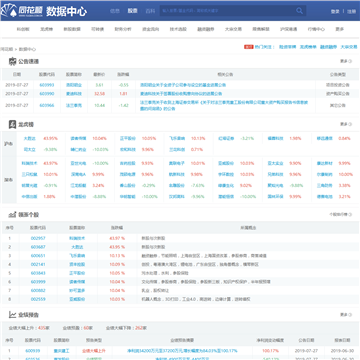Click the 深南电A stock in 龙虎榜
Viewport: 360px width, 360px height.
coord(77,174)
